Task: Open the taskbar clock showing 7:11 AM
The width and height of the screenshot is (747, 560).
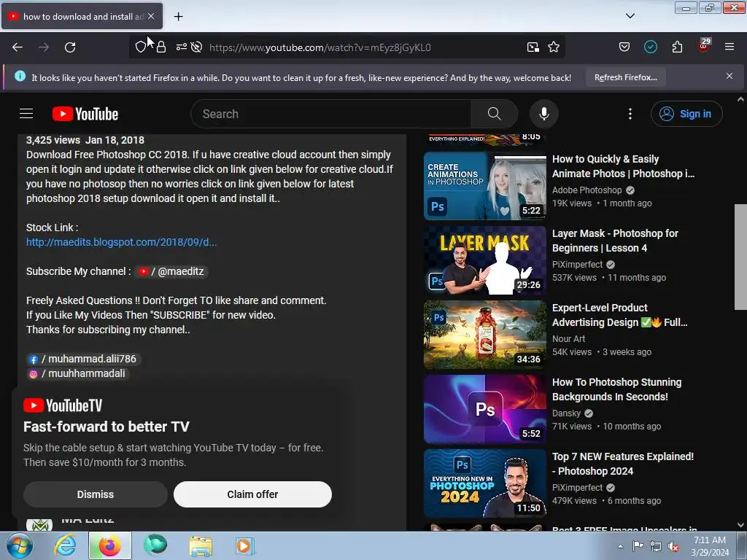Action: coord(710,546)
